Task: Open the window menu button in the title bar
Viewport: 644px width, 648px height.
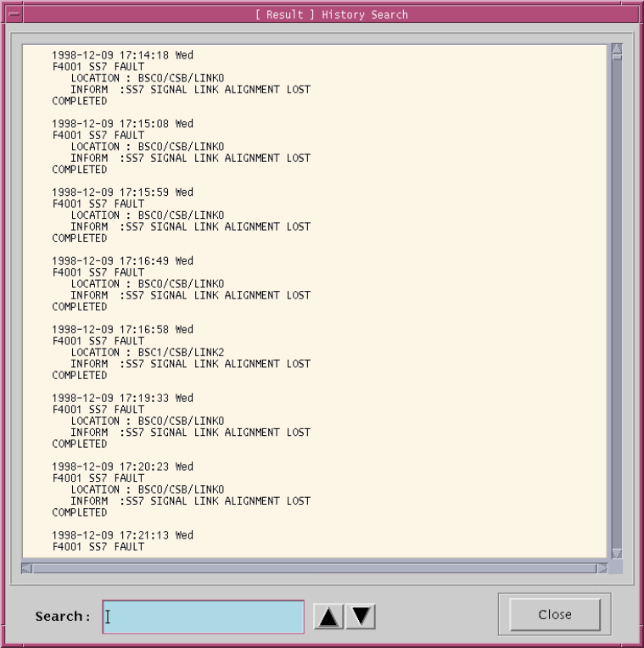Action: click(14, 14)
